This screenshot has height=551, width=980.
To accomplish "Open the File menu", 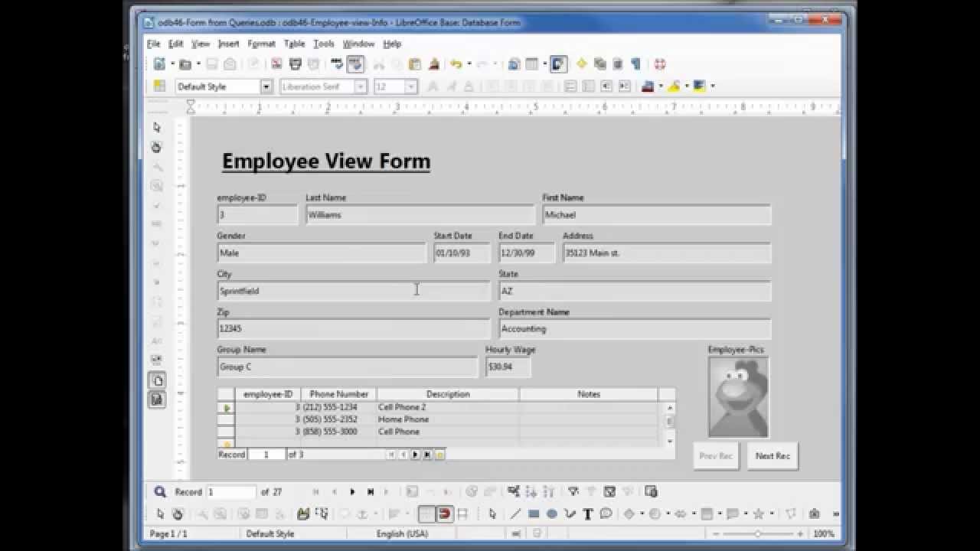I will pos(154,44).
